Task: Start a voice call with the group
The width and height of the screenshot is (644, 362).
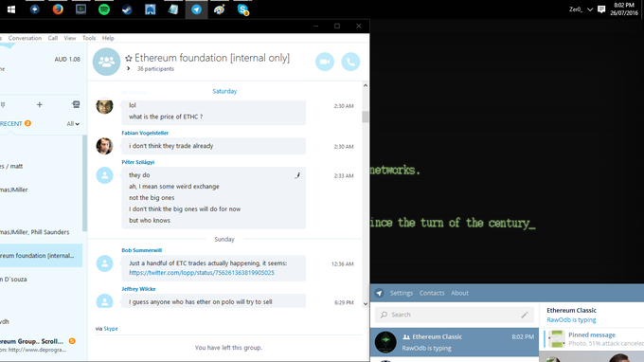Action: tap(350, 62)
